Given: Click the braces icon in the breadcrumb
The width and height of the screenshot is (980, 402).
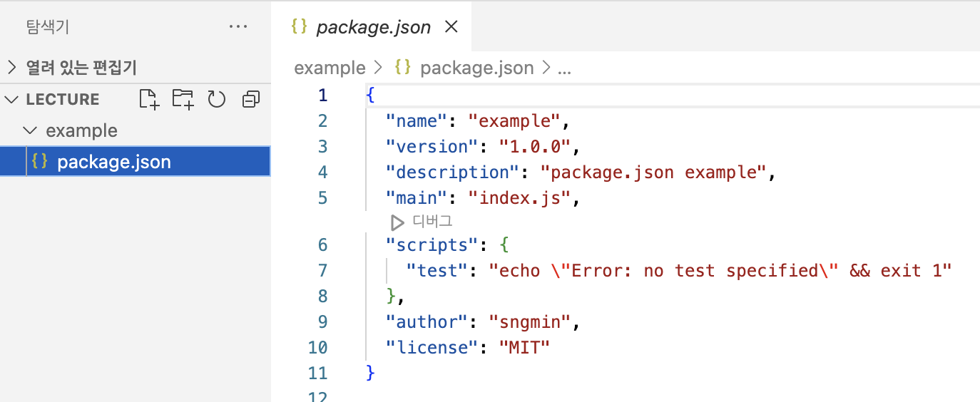Looking at the screenshot, I should tap(403, 68).
